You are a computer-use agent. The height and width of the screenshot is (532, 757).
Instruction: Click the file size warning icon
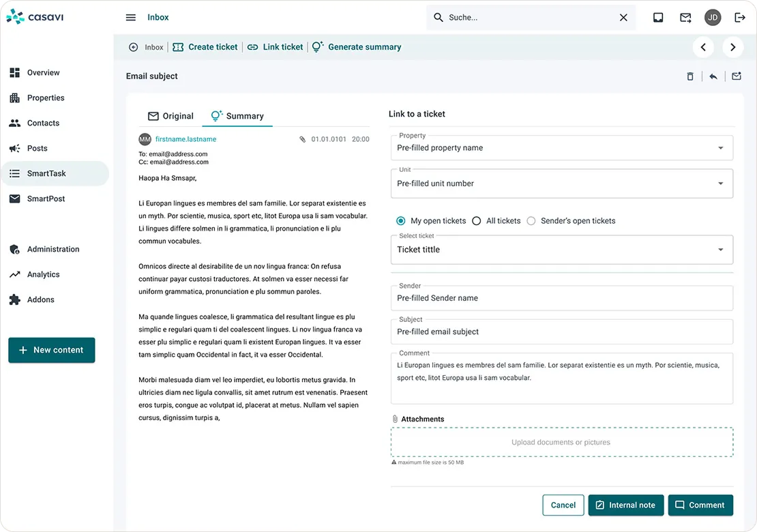pos(394,462)
